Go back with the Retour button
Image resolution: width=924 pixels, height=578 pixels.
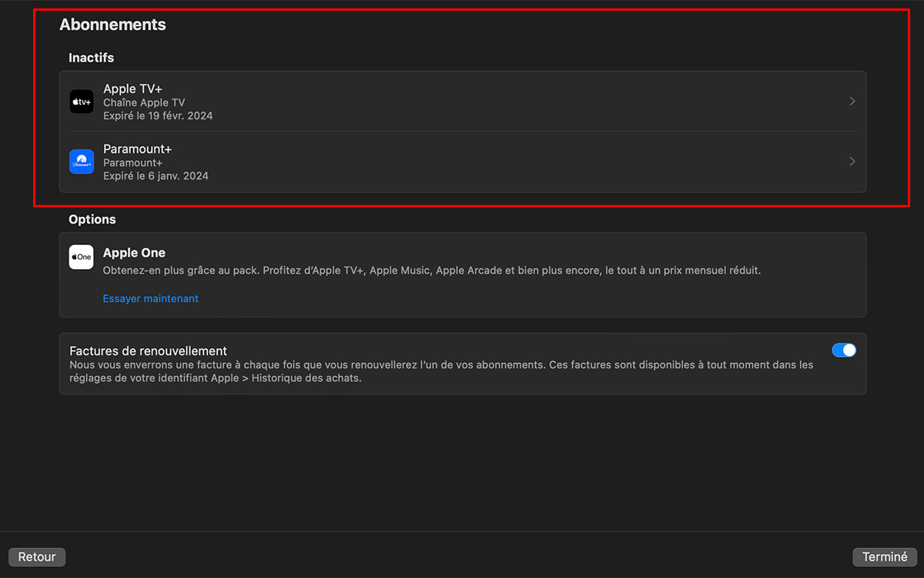click(37, 557)
